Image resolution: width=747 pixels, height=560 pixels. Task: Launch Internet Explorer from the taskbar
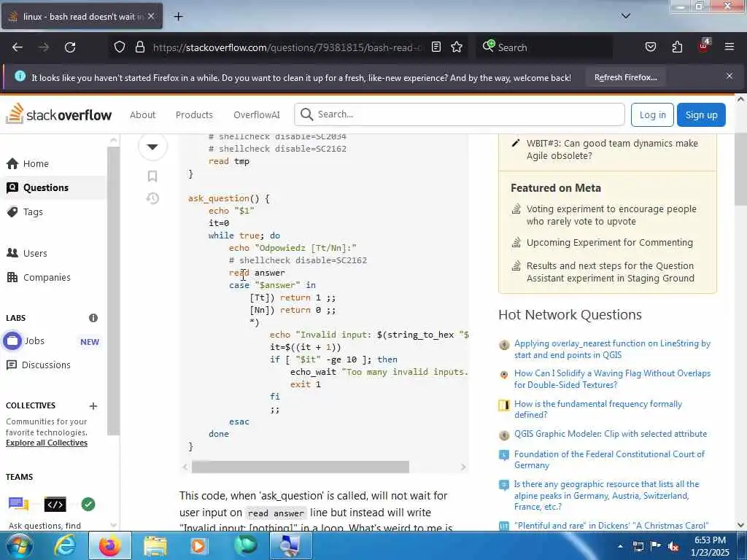[x=64, y=545]
